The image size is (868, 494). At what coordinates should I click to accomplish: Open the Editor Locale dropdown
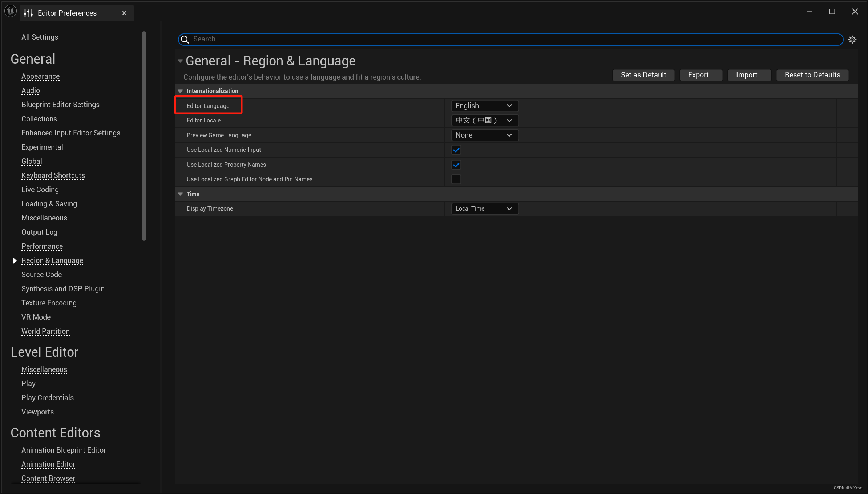click(484, 121)
